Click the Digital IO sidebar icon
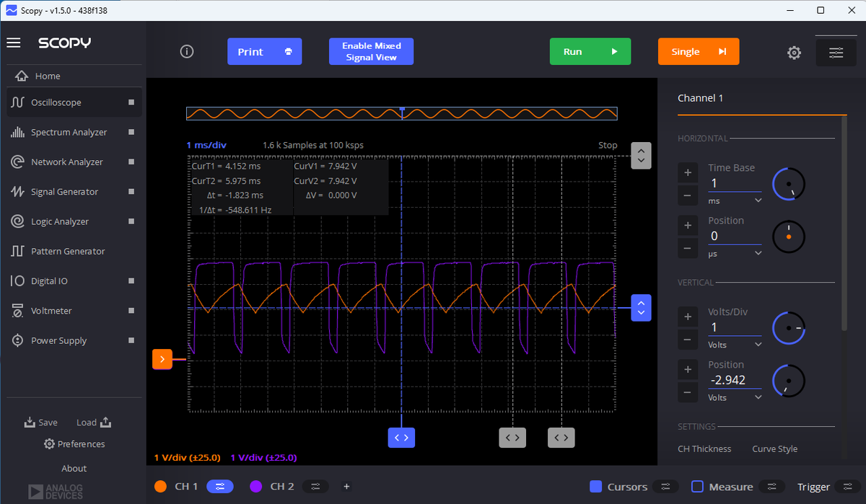The height and width of the screenshot is (504, 866). 18,281
